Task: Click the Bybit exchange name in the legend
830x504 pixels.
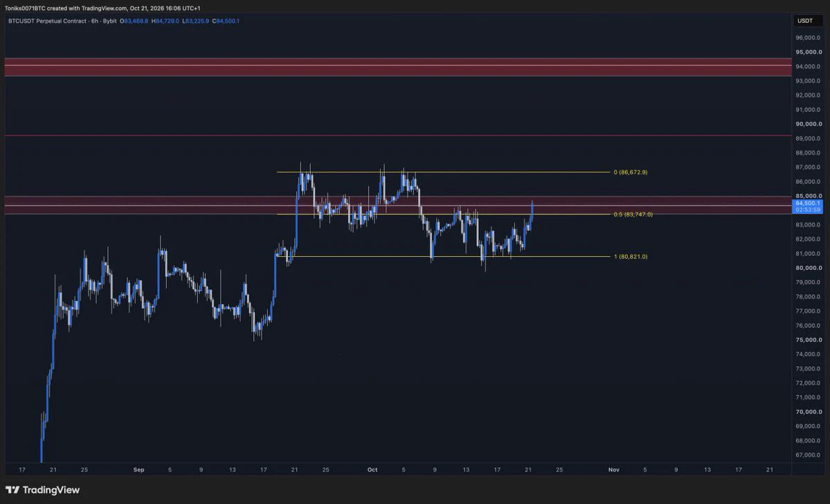Action: pos(109,21)
